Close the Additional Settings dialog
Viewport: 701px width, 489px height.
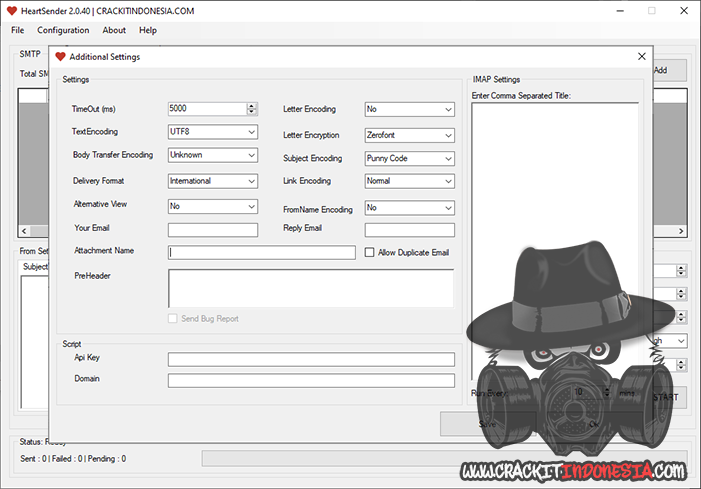(642, 56)
